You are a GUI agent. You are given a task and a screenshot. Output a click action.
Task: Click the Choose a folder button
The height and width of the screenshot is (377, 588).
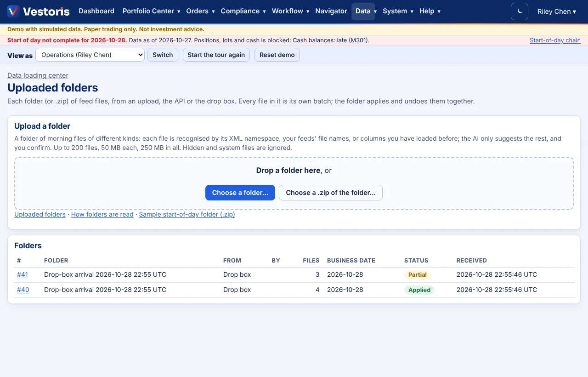click(x=240, y=193)
